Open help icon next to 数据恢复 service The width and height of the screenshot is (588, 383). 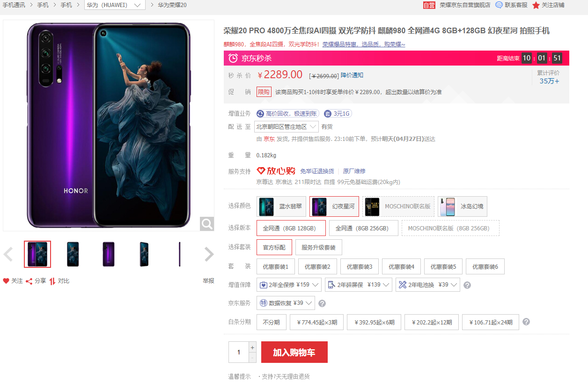click(322, 303)
